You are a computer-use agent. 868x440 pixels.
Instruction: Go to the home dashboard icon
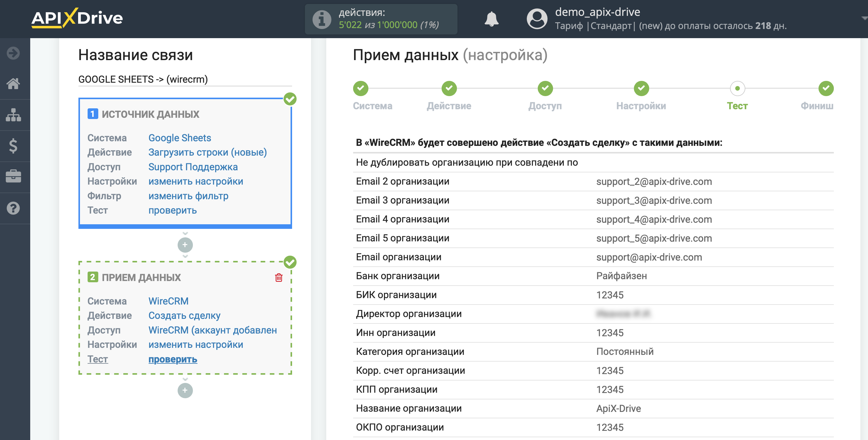[13, 84]
